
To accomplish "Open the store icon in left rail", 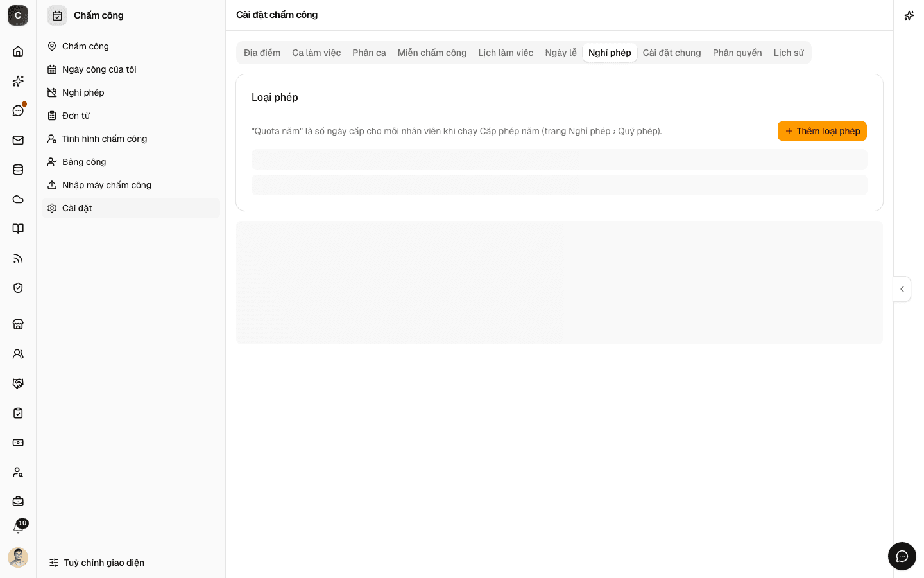I will 18,324.
